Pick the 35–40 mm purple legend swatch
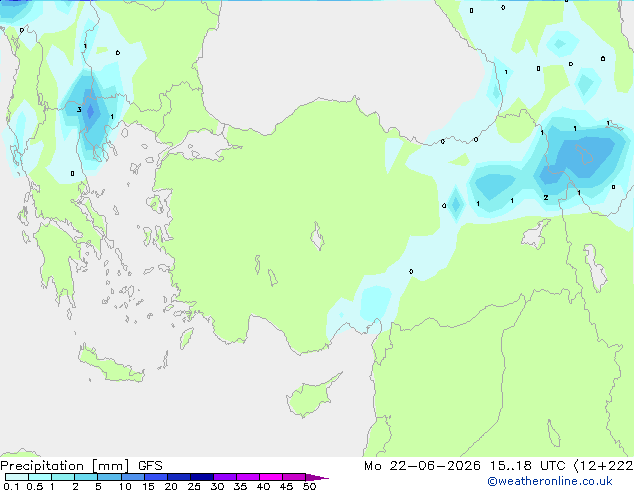634x490 pixels. 247,477
